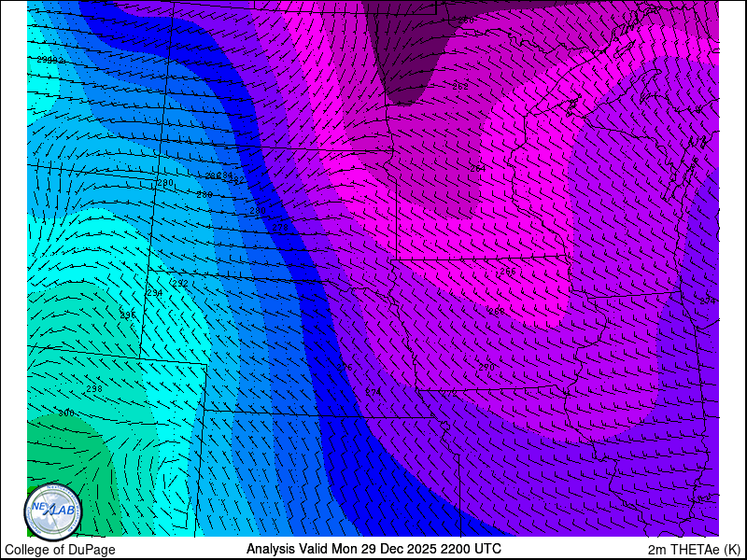Select the 294 contour label

click(x=154, y=293)
